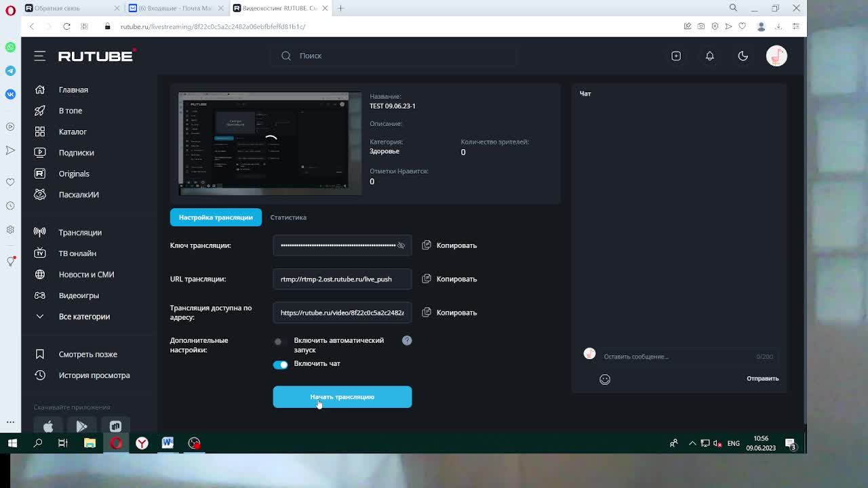
Task: Open Originals section
Action: 74,174
